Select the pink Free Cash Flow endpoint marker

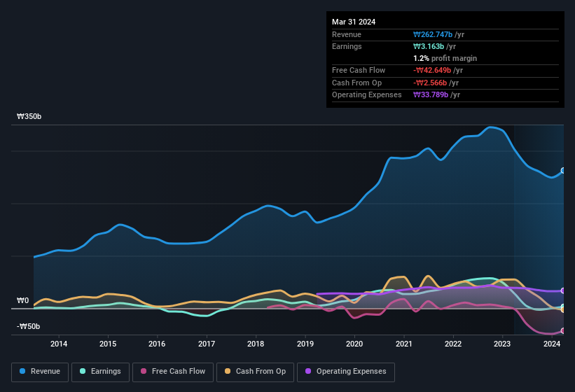(562, 331)
